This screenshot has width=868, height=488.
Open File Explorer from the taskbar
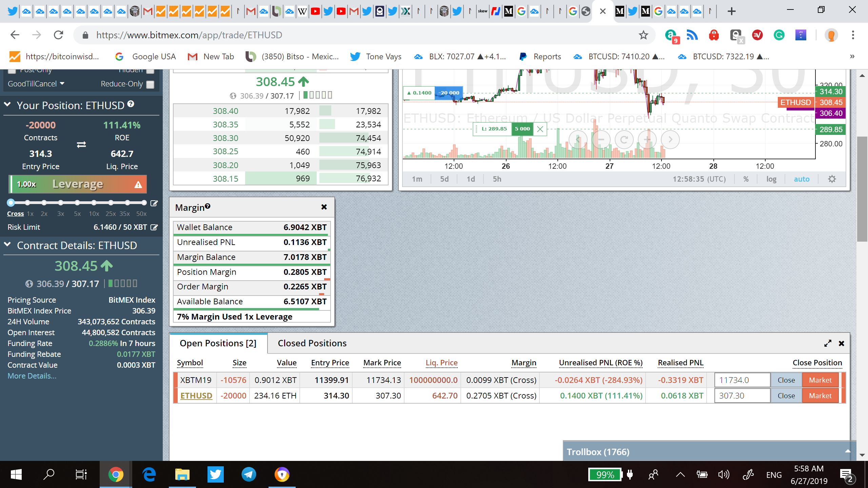click(x=182, y=474)
